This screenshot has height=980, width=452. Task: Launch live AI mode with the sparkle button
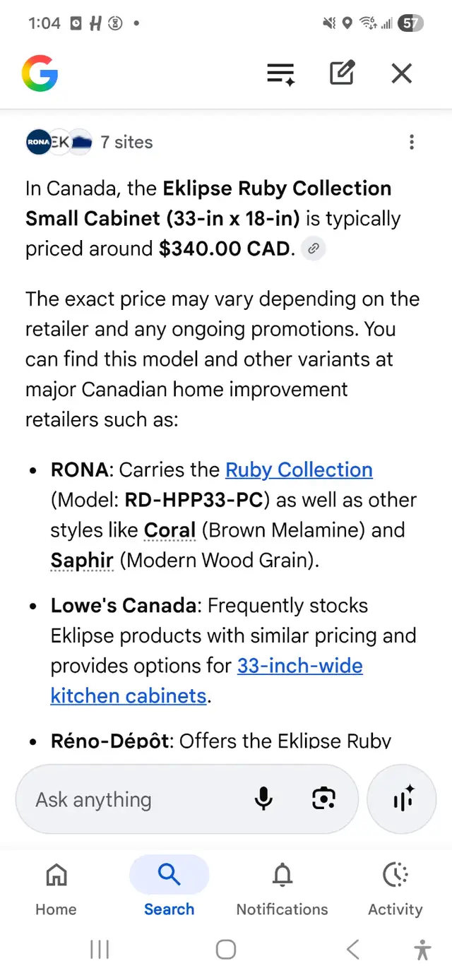click(402, 799)
